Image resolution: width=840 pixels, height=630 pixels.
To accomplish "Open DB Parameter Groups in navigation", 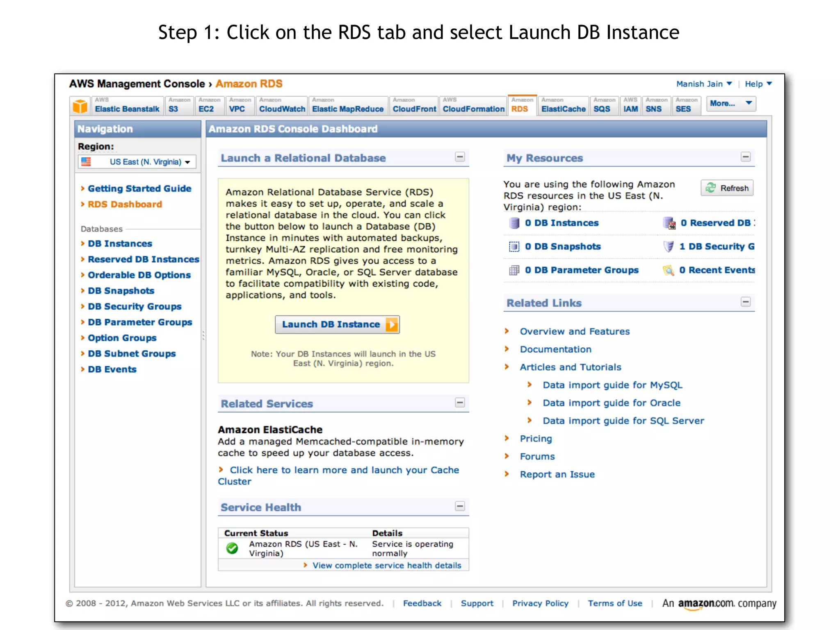I will (x=140, y=322).
